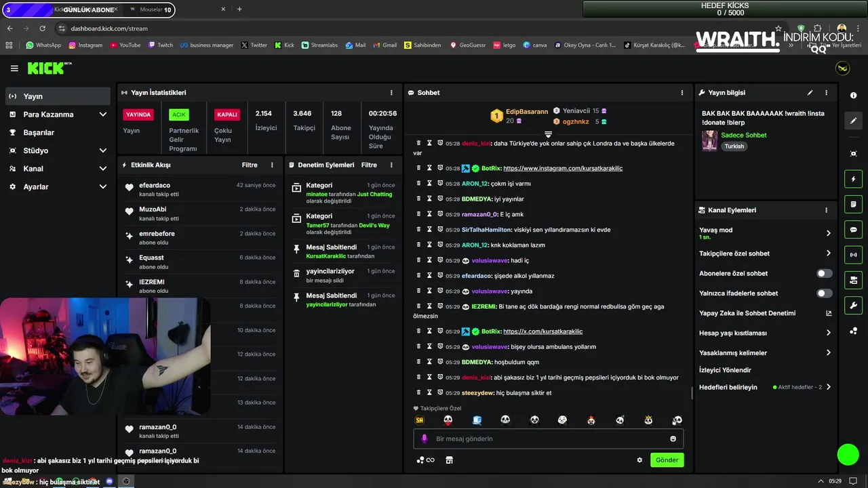Open the Hedefleri belirleyin arrow
Image resolution: width=868 pixels, height=488 pixels.
pyautogui.click(x=828, y=387)
